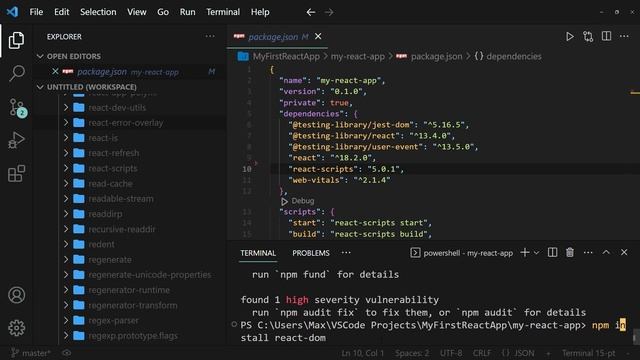Open the Extensions view
640x360 pixels.
click(16, 174)
